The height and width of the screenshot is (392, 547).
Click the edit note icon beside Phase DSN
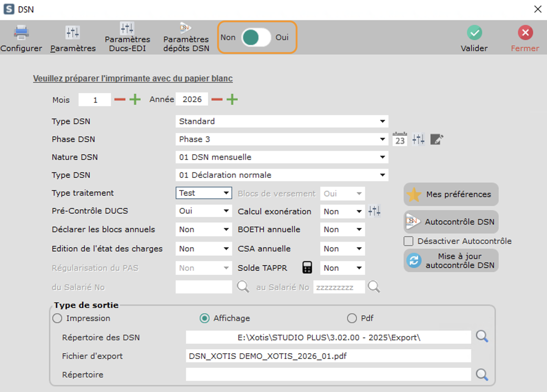click(436, 139)
